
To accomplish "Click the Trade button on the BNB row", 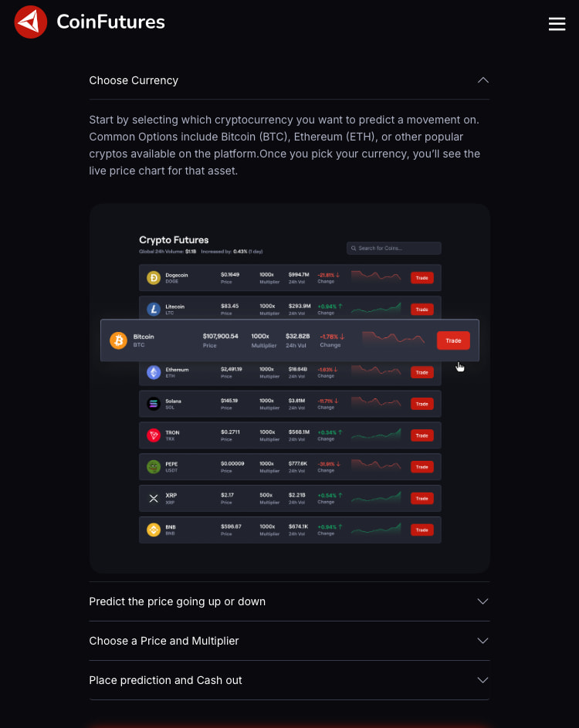I will tap(422, 530).
